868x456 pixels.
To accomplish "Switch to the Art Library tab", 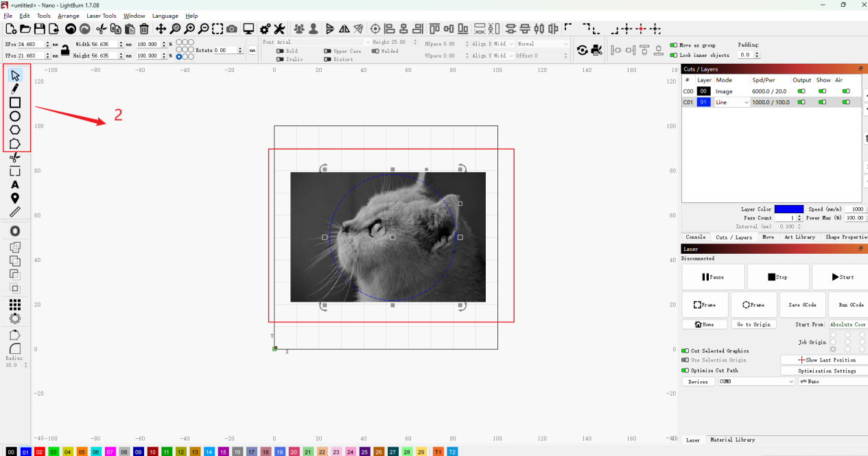I will [799, 237].
